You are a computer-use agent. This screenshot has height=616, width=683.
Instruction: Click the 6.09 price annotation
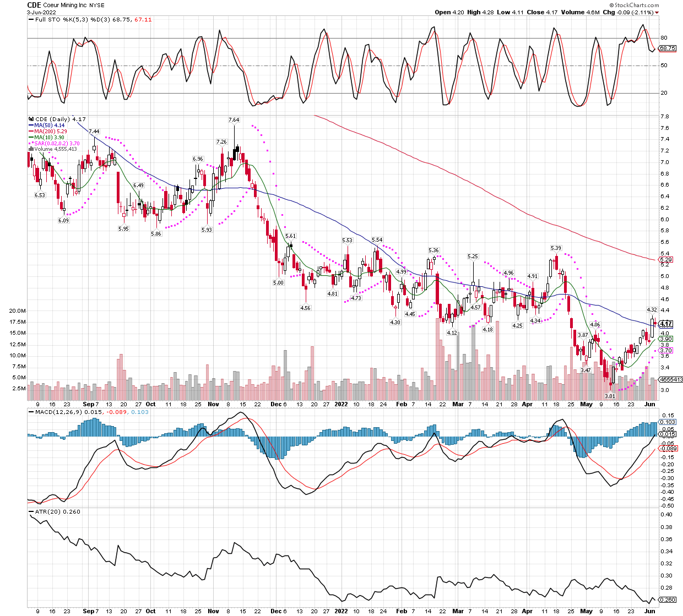click(x=63, y=220)
